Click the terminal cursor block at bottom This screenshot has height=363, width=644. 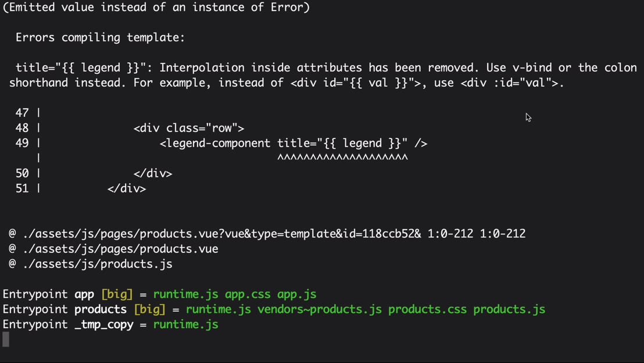(x=6, y=340)
